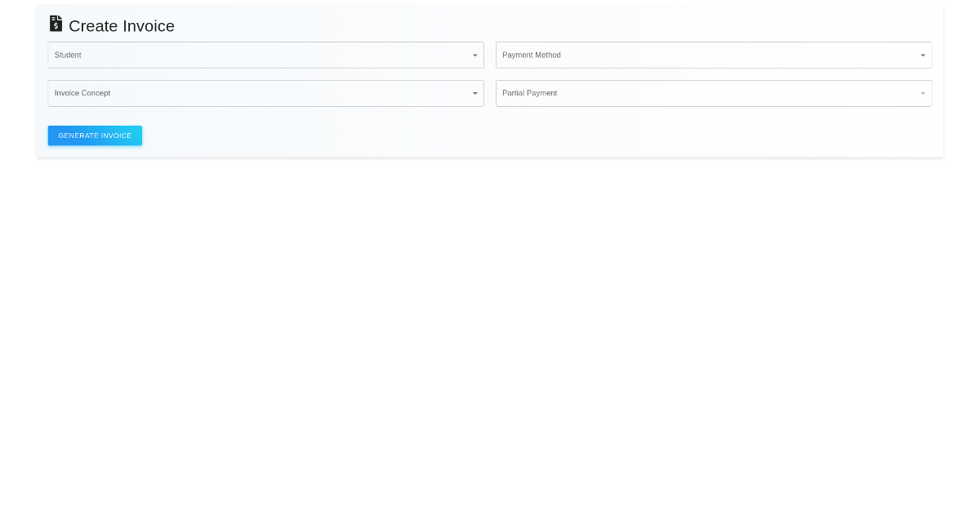The height and width of the screenshot is (514, 980).
Task: Click the disabled Partial Payment caret
Action: tap(923, 93)
